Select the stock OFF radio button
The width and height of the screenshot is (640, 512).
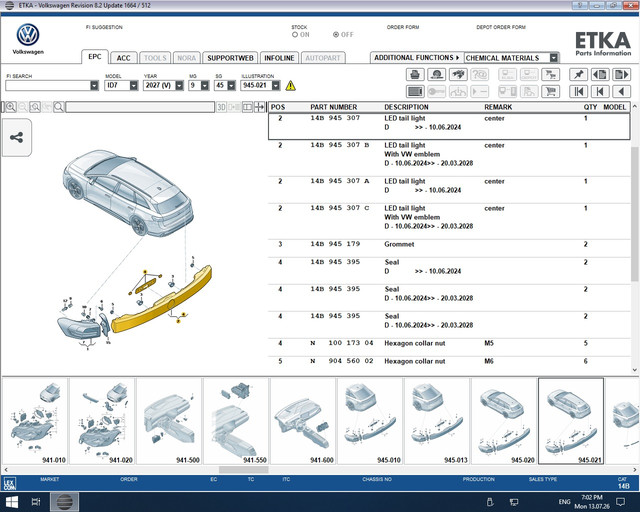336,35
